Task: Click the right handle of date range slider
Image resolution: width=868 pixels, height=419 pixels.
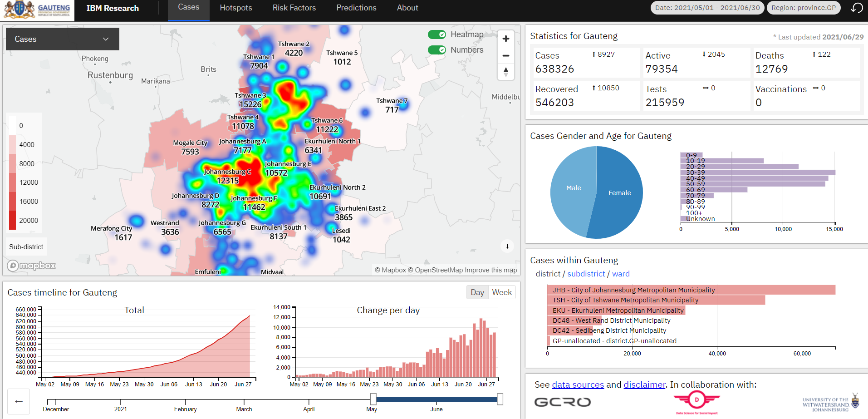Action: (500, 399)
